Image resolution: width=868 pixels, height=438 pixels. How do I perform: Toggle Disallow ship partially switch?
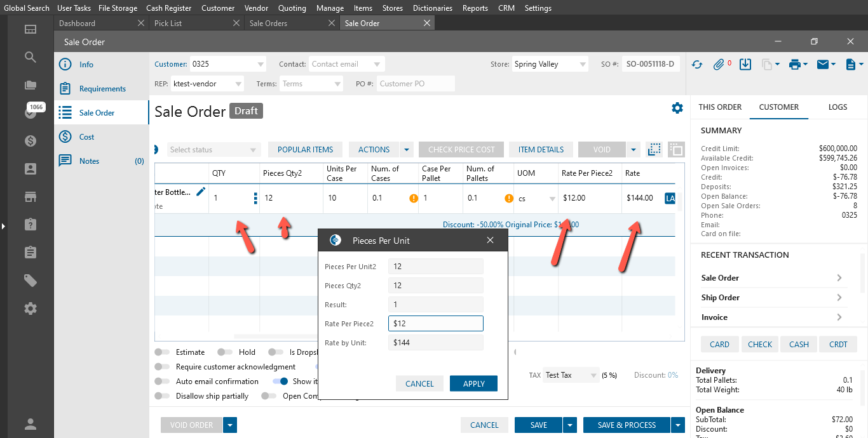pyautogui.click(x=163, y=396)
